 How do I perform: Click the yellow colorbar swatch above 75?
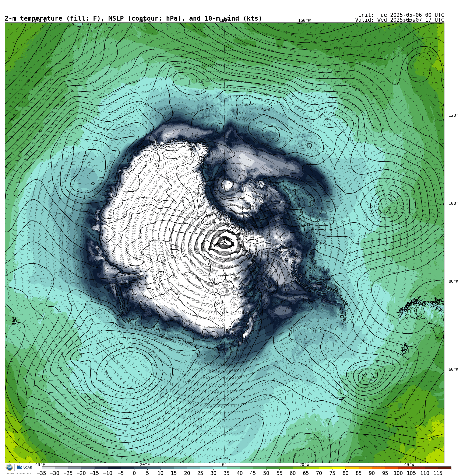click(x=339, y=468)
